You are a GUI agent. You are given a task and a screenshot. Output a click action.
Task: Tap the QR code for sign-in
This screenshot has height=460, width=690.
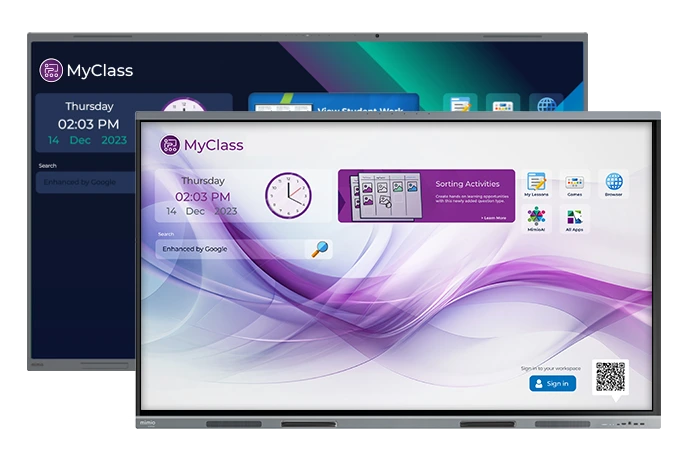coord(610,377)
